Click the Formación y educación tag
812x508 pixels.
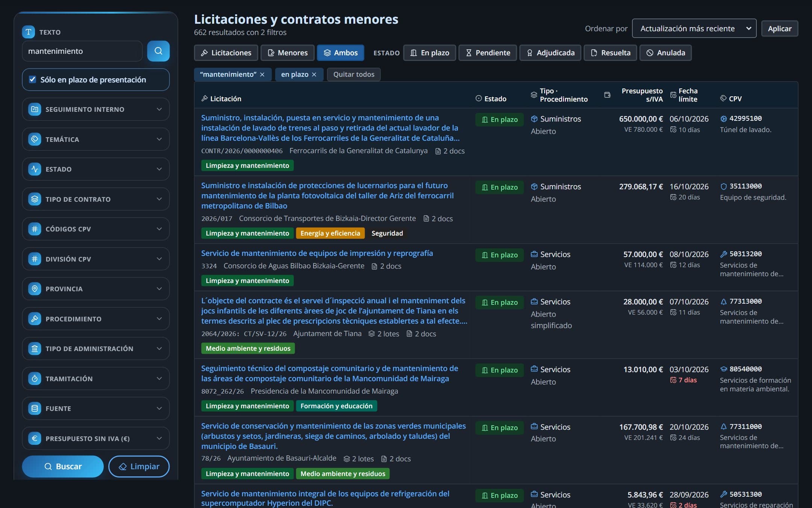[336, 406]
